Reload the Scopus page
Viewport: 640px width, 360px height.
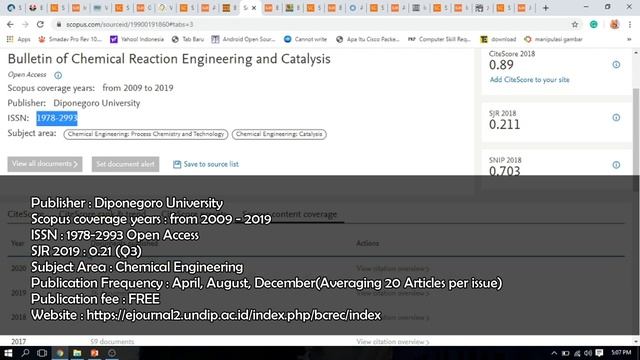pos(40,24)
